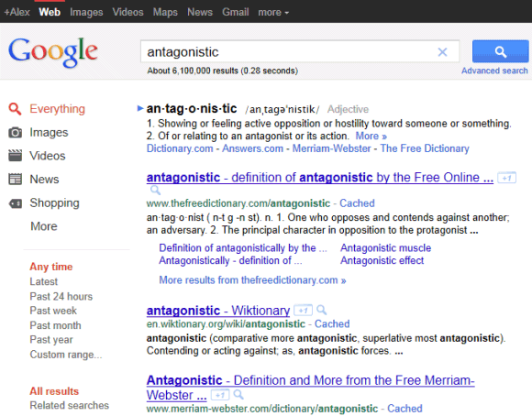Filter results to Past year
The width and height of the screenshot is (532, 416).
tap(51, 340)
